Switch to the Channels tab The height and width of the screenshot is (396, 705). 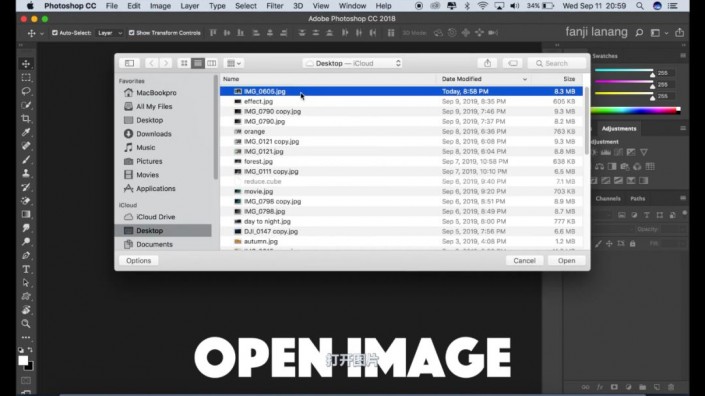pos(608,199)
